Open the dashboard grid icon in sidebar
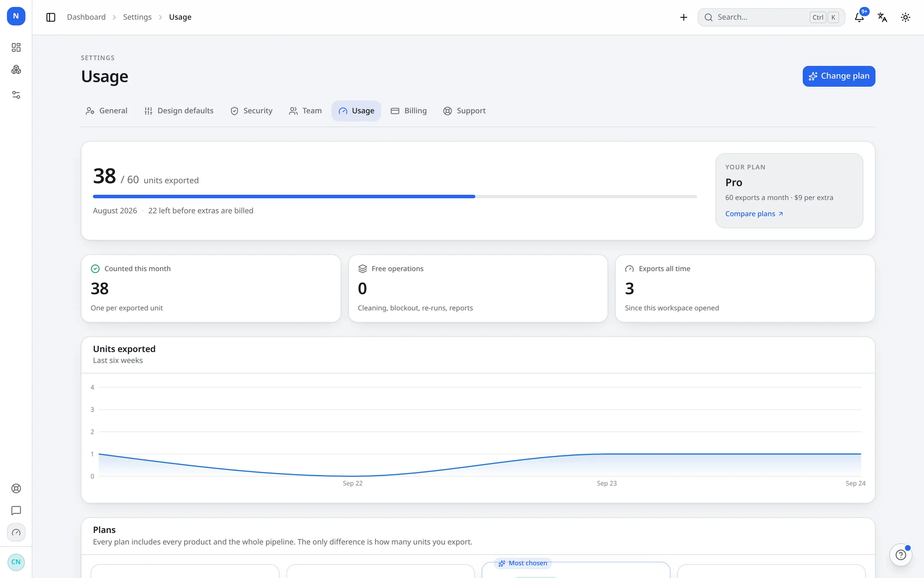The image size is (924, 578). pos(16,47)
